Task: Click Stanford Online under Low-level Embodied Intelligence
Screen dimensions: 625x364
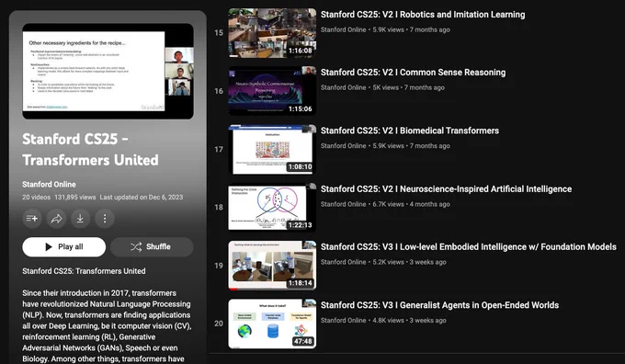Action: (x=343, y=262)
